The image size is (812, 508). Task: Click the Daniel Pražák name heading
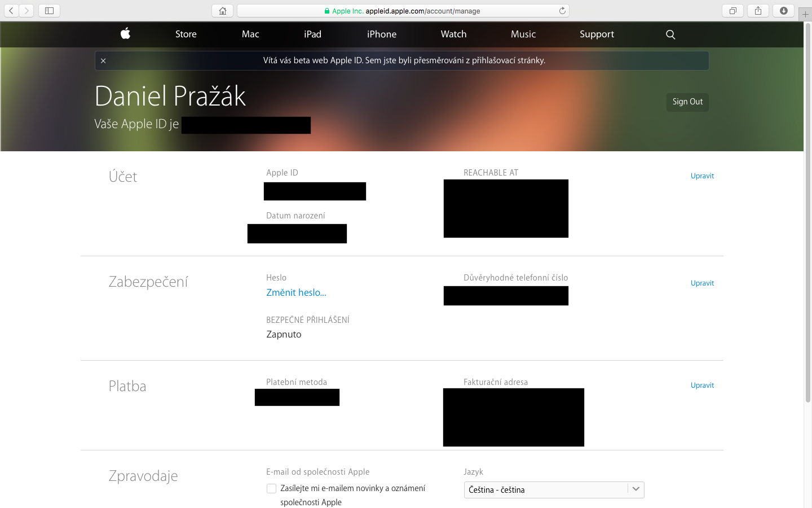coord(170,96)
